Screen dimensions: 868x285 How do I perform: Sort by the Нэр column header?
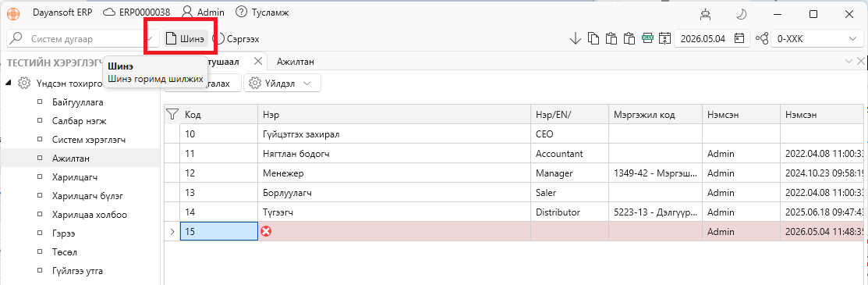395,114
